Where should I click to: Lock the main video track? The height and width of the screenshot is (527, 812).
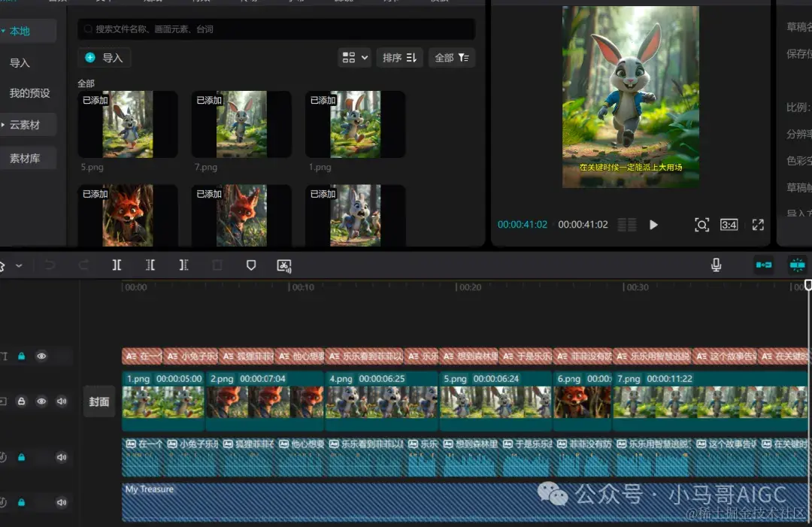[x=21, y=401]
